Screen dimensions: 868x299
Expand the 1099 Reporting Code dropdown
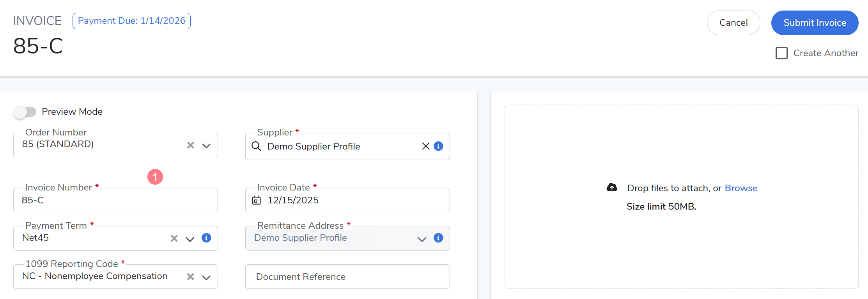point(206,277)
